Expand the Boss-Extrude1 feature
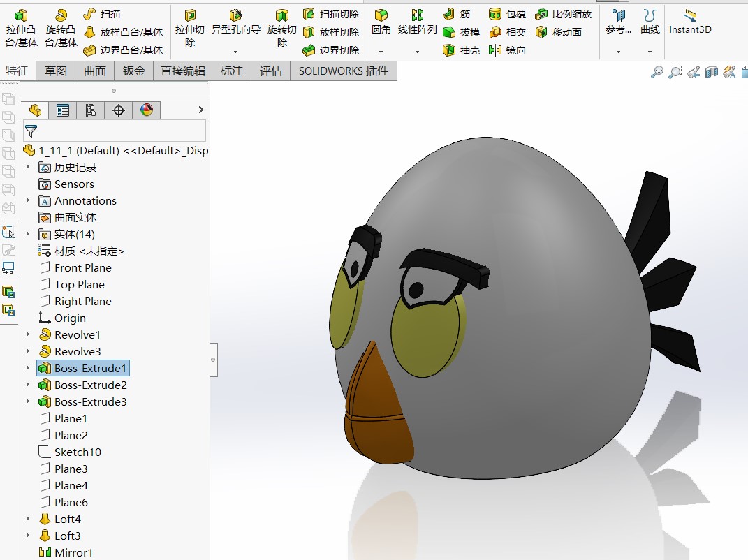Image resolution: width=748 pixels, height=560 pixels. click(28, 368)
